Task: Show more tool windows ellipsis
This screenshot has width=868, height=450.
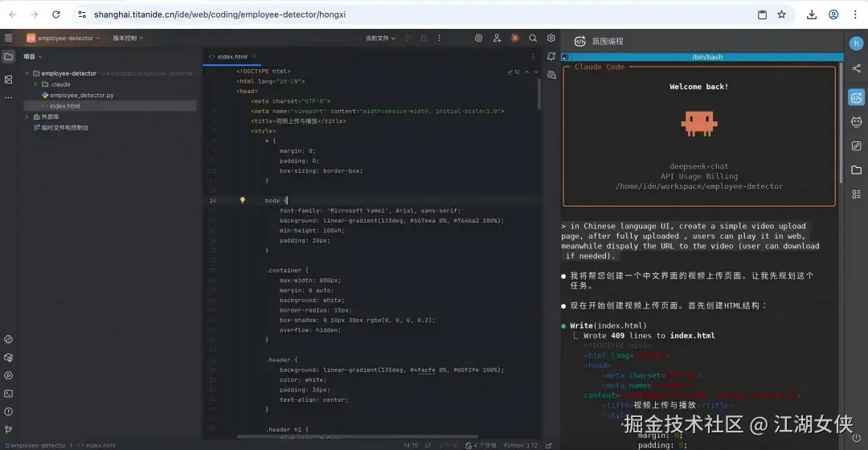Action: point(8,97)
